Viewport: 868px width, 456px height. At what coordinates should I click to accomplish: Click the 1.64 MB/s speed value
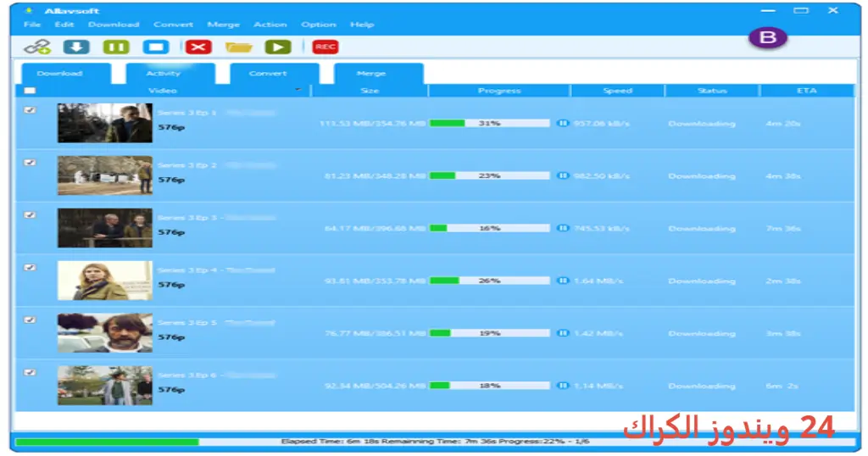598,281
